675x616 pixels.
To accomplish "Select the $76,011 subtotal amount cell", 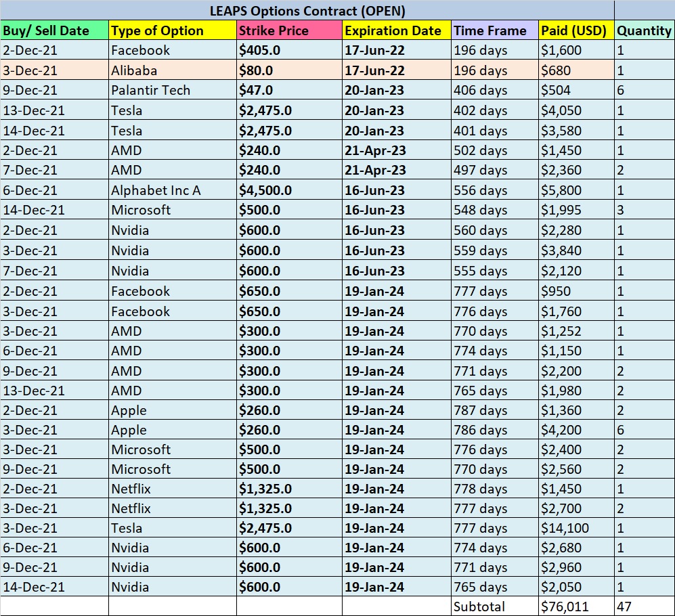I will pyautogui.click(x=575, y=607).
